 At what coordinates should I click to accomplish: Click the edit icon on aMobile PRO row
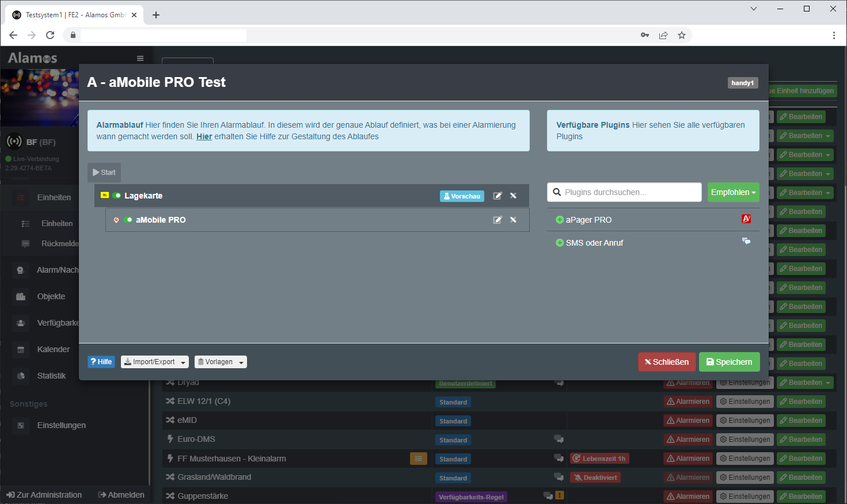coord(497,220)
